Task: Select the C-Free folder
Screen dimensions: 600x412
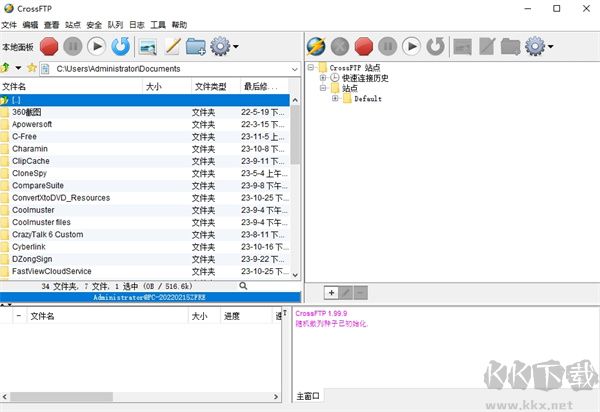Action: (145, 137)
